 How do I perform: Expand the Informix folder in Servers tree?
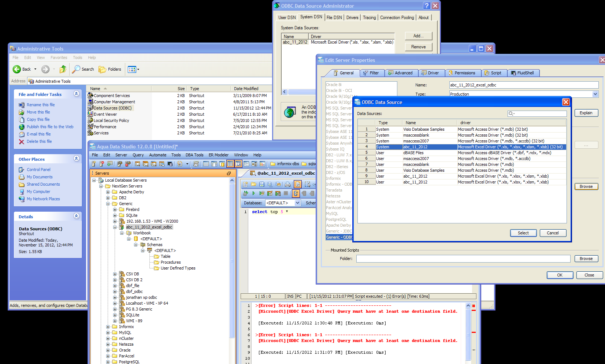[x=108, y=327]
